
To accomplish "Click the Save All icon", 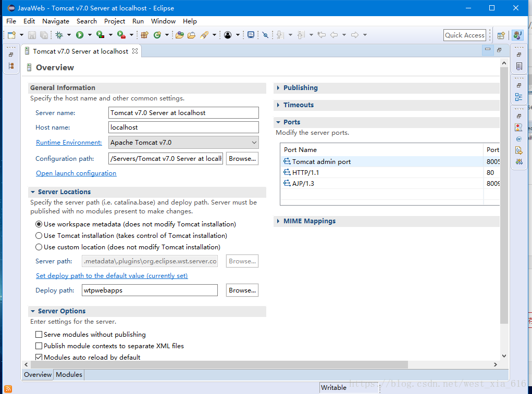I will 44,35.
